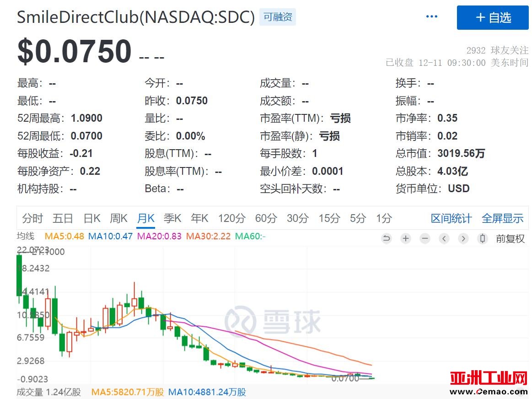Zoom in chart with plus icon
This screenshot has height=399, width=532.
tap(405, 238)
